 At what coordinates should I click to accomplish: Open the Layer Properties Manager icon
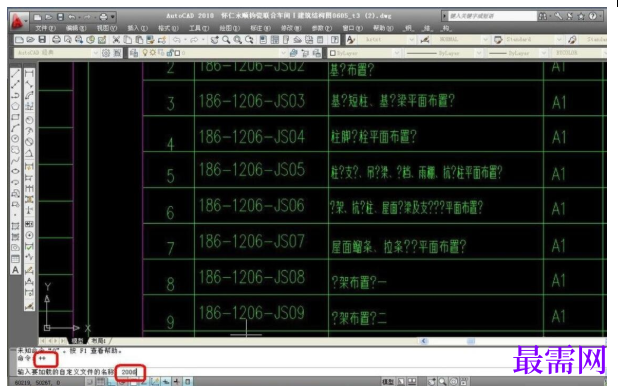[x=134, y=53]
